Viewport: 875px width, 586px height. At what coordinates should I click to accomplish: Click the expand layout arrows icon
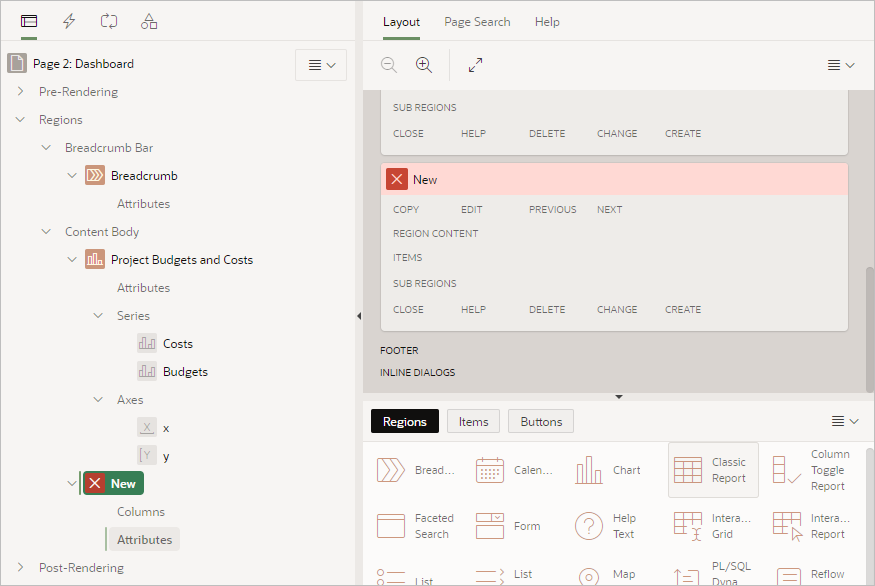pyautogui.click(x=476, y=64)
